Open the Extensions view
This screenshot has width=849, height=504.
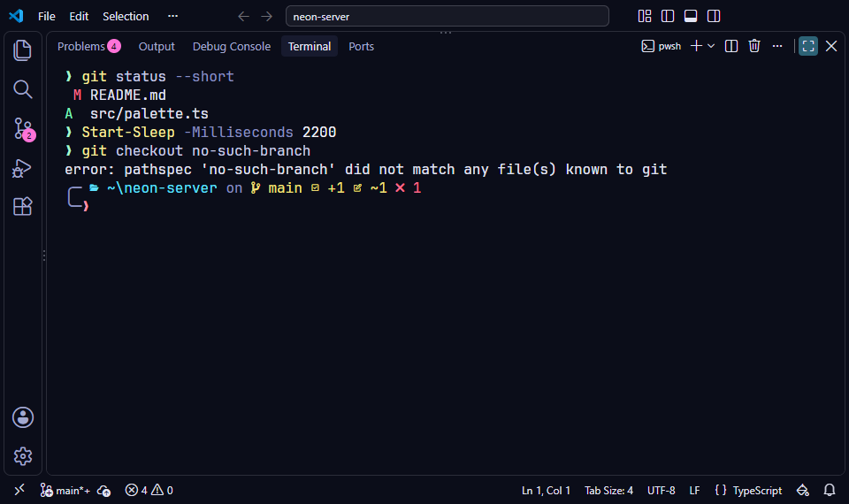click(23, 206)
